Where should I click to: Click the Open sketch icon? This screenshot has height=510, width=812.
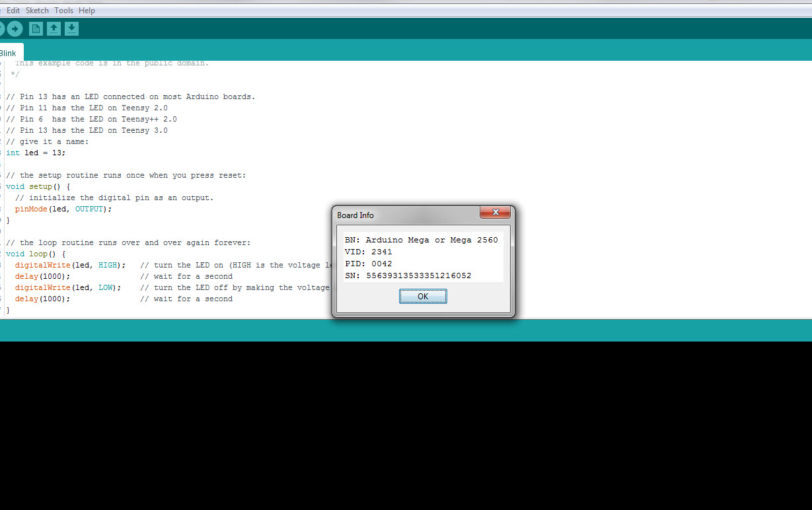(x=54, y=28)
